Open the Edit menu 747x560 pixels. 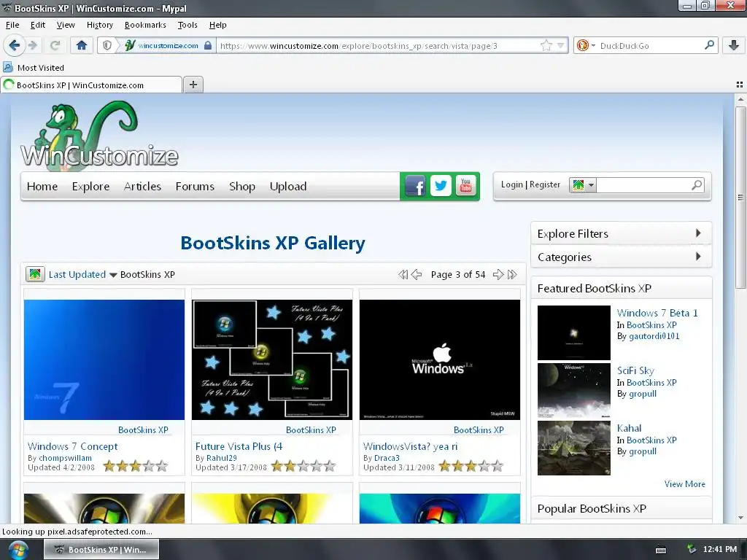[x=38, y=25]
